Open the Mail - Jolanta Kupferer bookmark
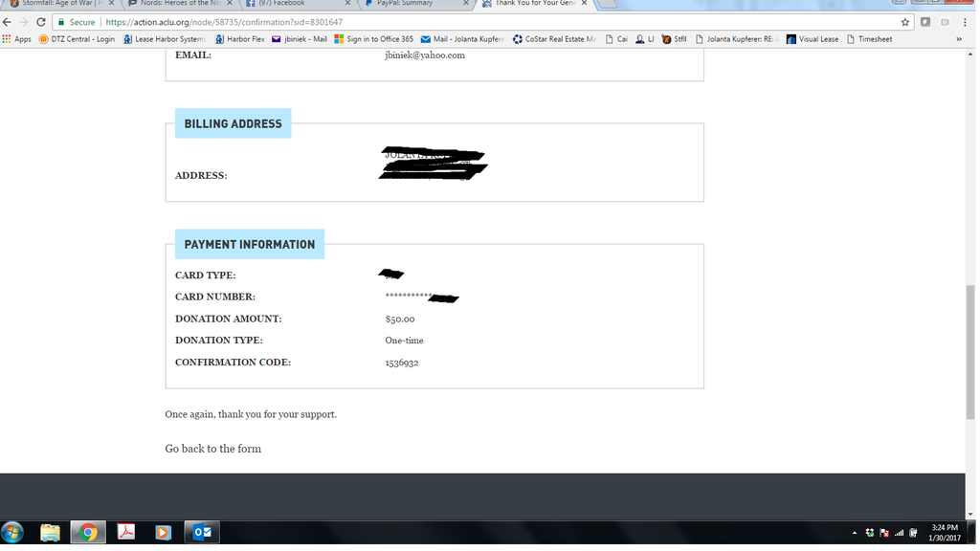This screenshot has height=551, width=980. point(462,38)
